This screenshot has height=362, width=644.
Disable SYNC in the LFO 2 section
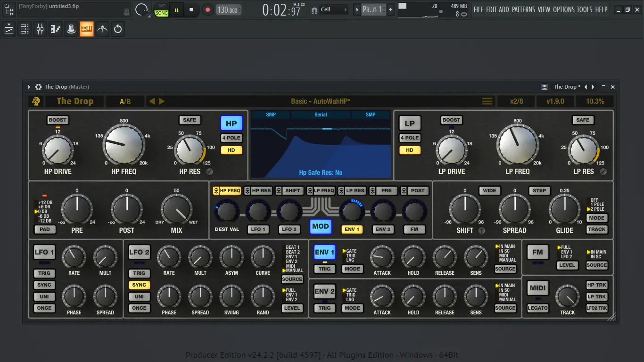click(x=139, y=285)
